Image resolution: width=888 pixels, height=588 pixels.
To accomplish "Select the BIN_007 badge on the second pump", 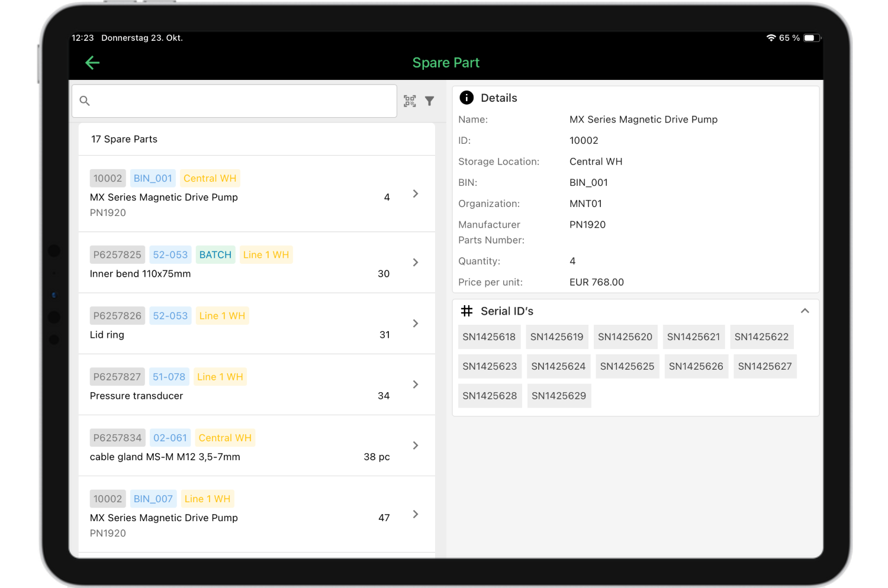I will tap(153, 499).
